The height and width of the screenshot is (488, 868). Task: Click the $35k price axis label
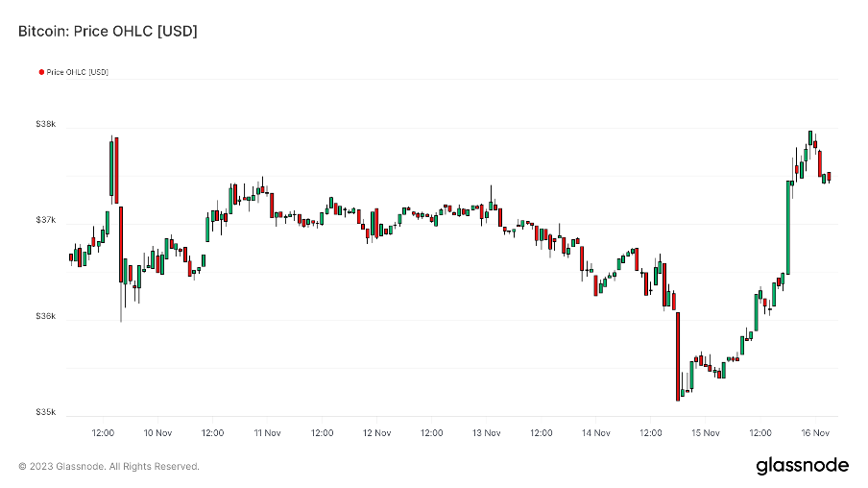46,413
